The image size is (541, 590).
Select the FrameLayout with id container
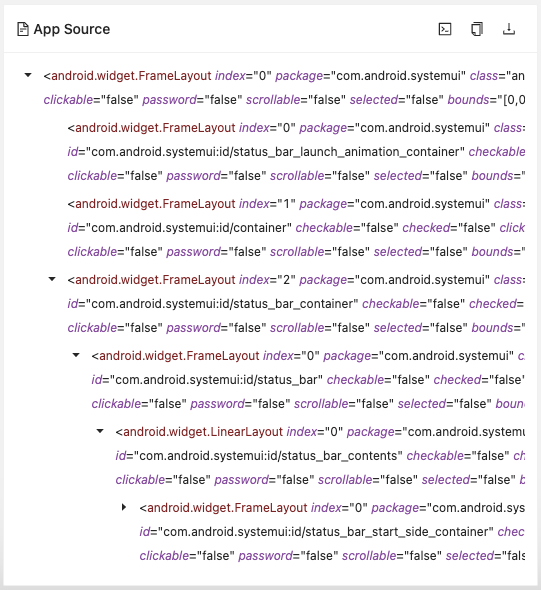tap(296, 228)
